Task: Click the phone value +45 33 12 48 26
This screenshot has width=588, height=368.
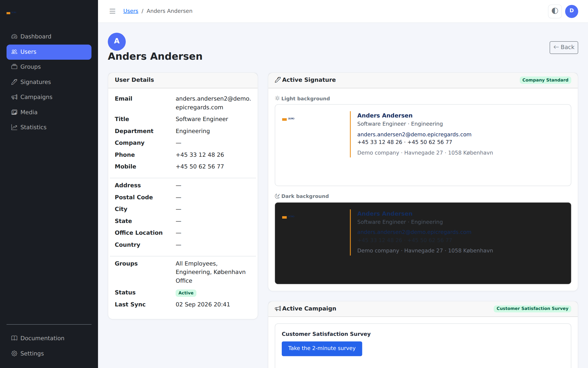Action: 200,155
